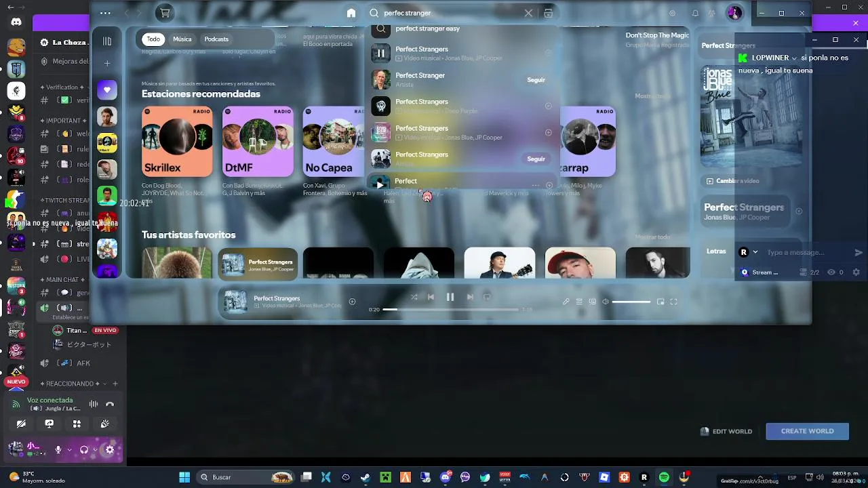Clear the Spotify search text with X
868x488 pixels.
[x=528, y=13]
